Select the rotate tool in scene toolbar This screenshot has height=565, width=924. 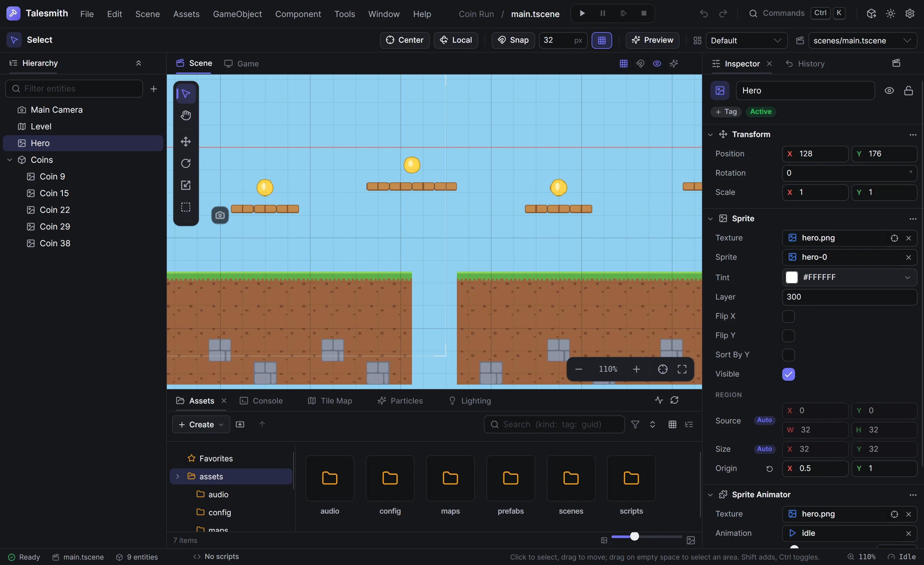[186, 163]
